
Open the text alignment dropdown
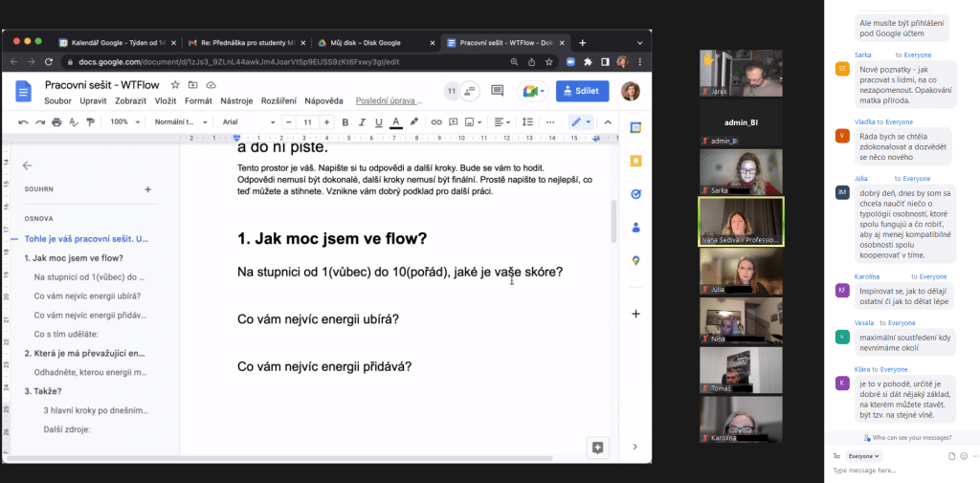[501, 121]
